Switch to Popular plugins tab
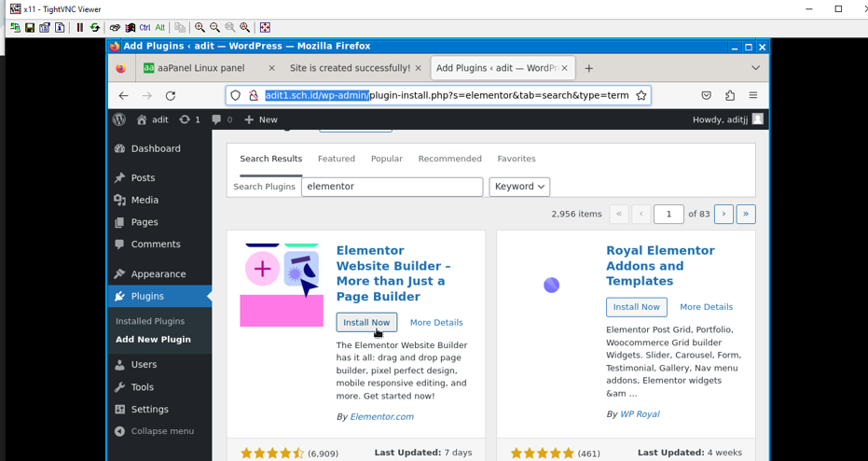868x461 pixels. (x=386, y=159)
